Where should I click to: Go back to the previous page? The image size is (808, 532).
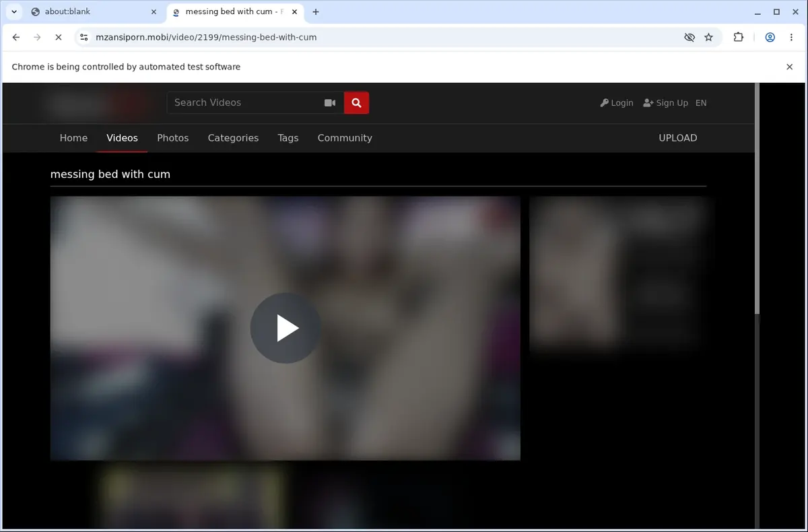click(x=16, y=38)
